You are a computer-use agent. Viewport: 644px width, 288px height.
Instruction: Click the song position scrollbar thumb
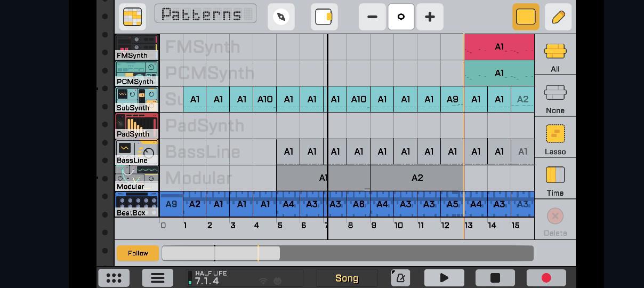(x=221, y=253)
